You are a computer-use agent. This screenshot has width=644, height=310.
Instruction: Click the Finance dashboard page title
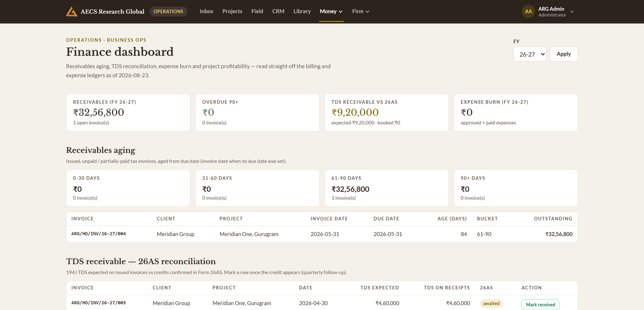[x=120, y=52]
